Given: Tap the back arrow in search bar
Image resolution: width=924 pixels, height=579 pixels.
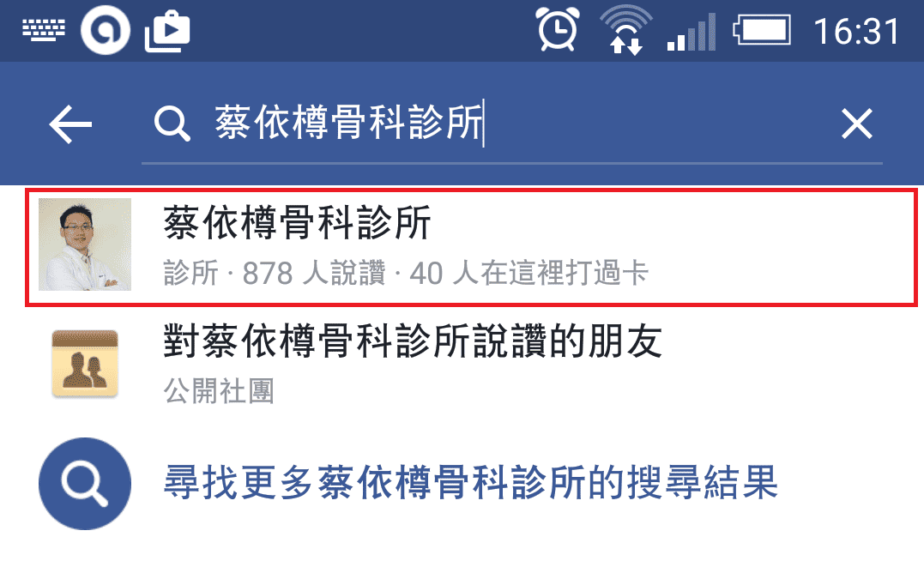Looking at the screenshot, I should pos(70,124).
